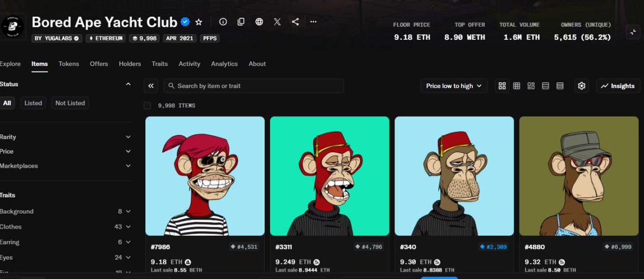Select the All status filter
The width and height of the screenshot is (644, 279).
point(7,103)
